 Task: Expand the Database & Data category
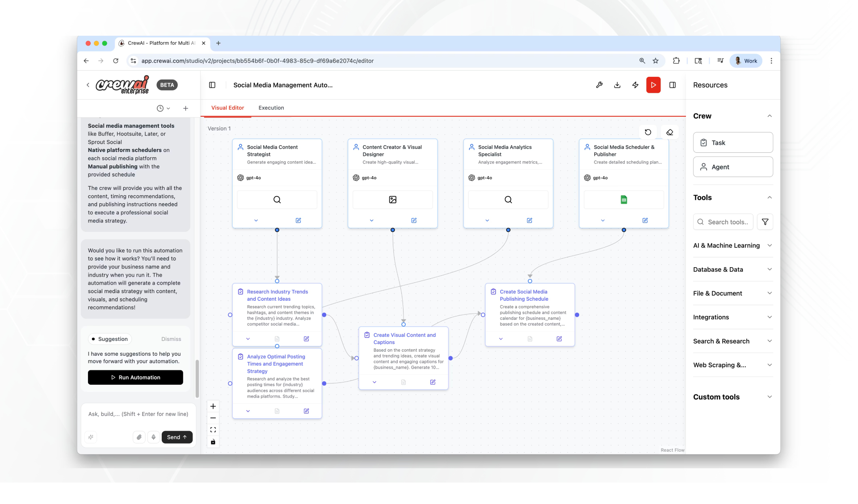pyautogui.click(x=733, y=269)
